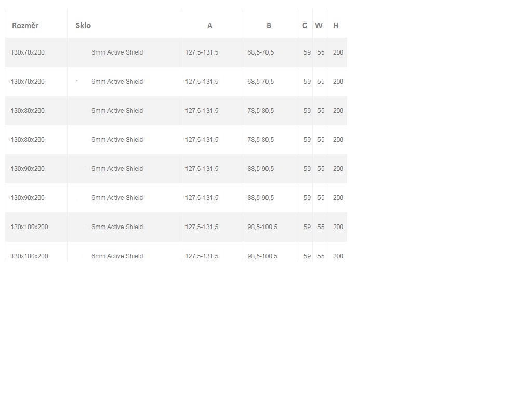This screenshot has height=399, width=532.
Task: Click 130x100x200 in the white bottom row
Action: (29, 256)
